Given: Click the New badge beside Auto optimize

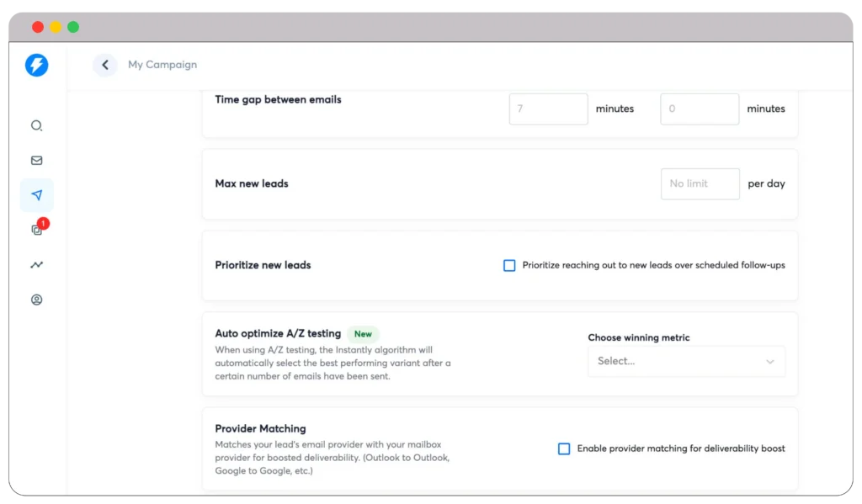Looking at the screenshot, I should [x=363, y=334].
